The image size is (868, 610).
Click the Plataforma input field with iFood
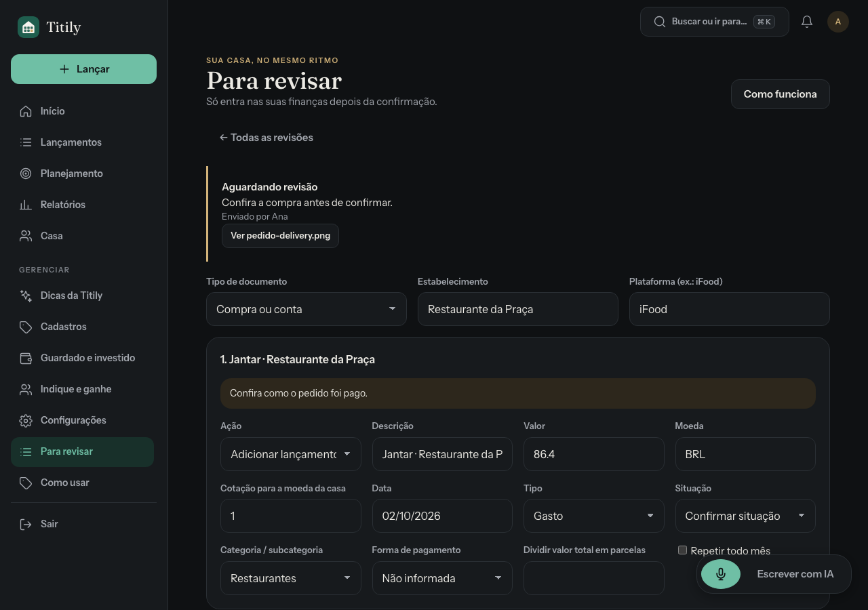point(730,309)
